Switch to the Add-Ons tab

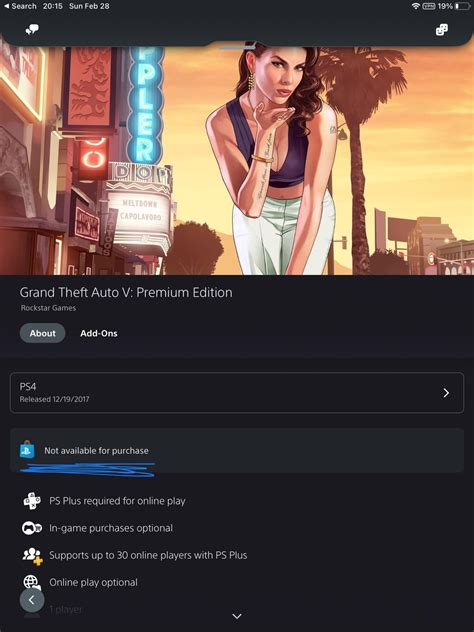pos(99,333)
